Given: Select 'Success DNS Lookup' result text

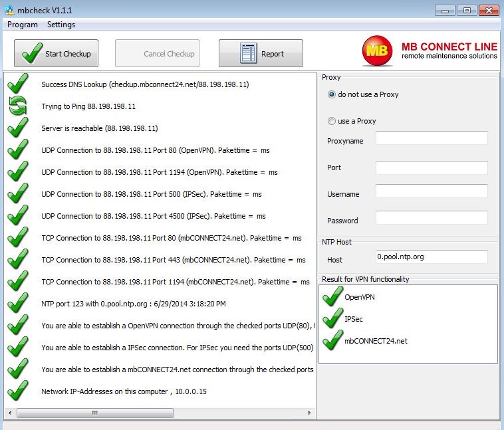Looking at the screenshot, I should [x=145, y=84].
